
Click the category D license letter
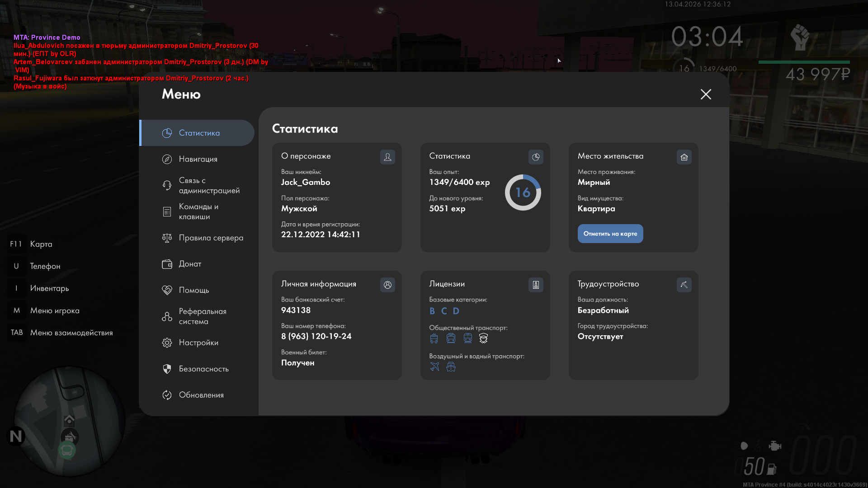[x=456, y=311]
